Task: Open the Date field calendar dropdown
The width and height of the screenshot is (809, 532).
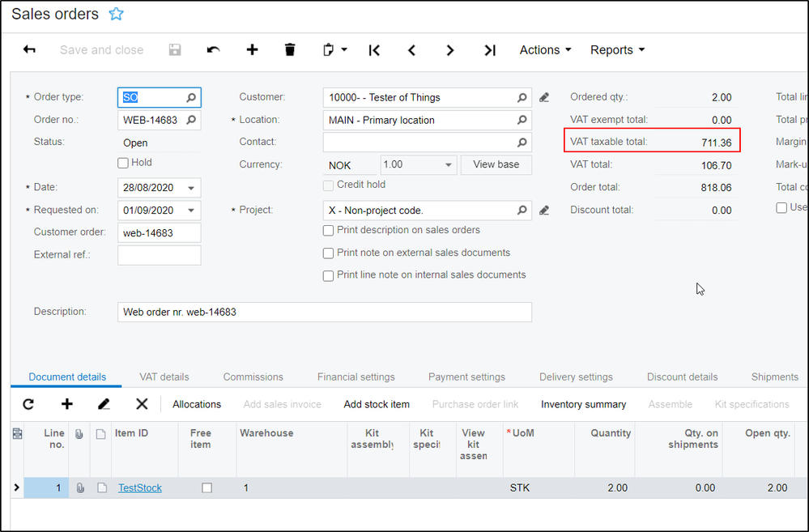Action: click(x=191, y=188)
